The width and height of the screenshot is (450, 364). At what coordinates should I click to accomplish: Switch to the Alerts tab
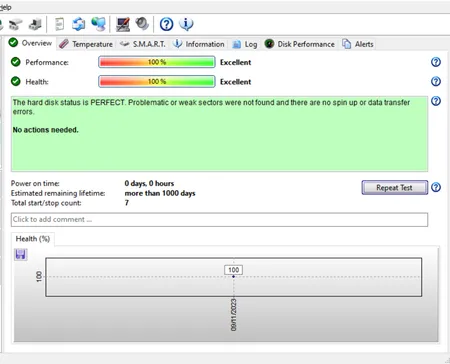(358, 44)
